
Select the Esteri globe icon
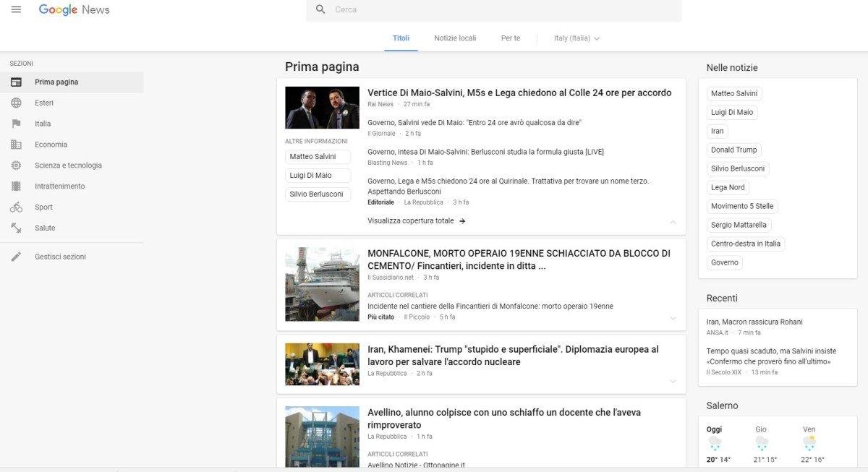[16, 103]
